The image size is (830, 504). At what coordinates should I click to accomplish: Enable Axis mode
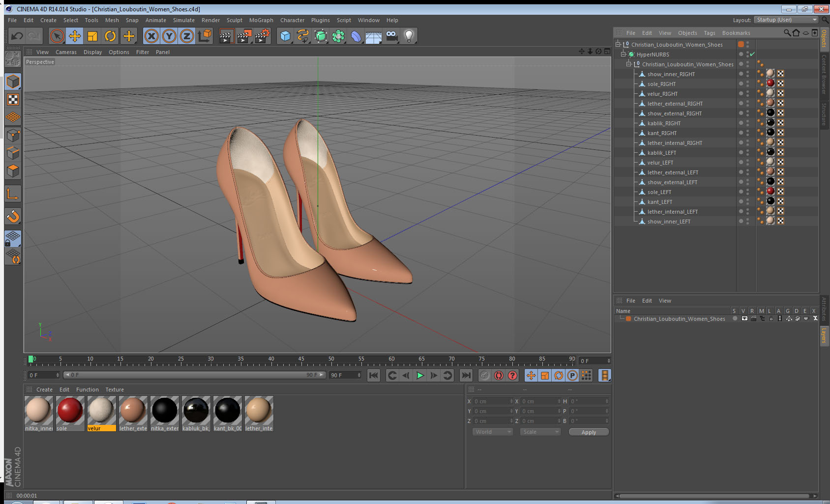[13, 194]
